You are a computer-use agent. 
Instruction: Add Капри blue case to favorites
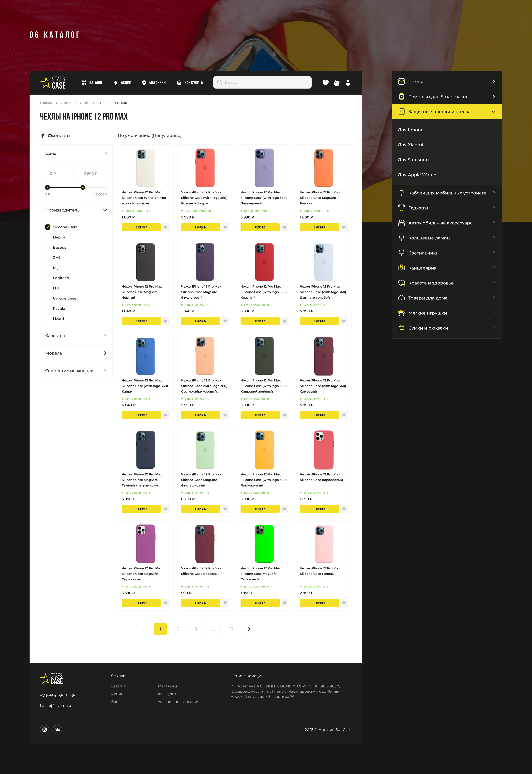(166, 415)
